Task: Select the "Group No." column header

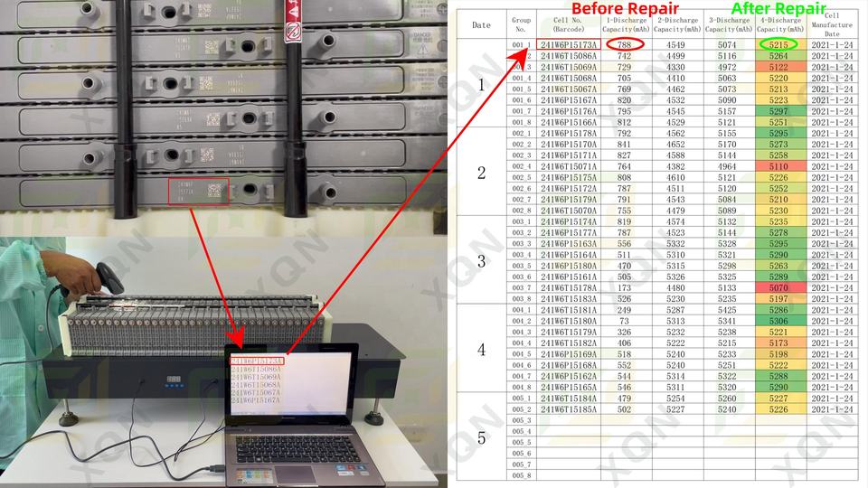Action: 521,25
